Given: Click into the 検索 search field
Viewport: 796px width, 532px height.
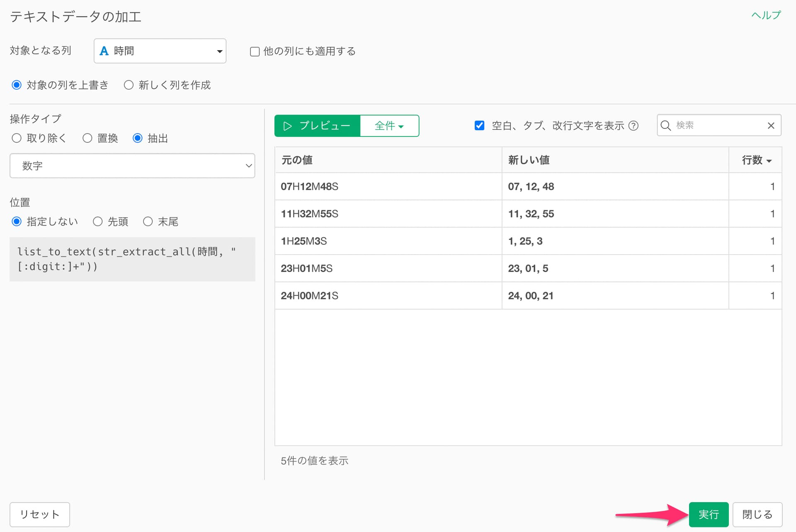Looking at the screenshot, I should click(x=719, y=125).
